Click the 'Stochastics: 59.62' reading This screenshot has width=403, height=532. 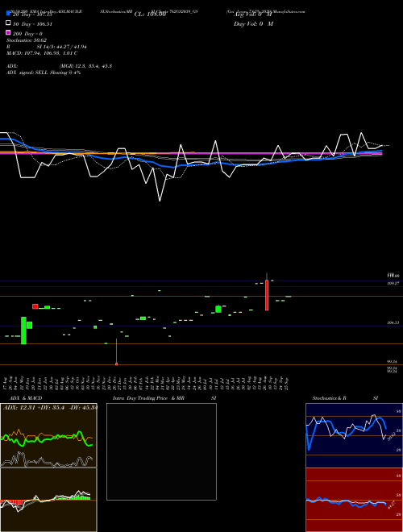pos(27,40)
